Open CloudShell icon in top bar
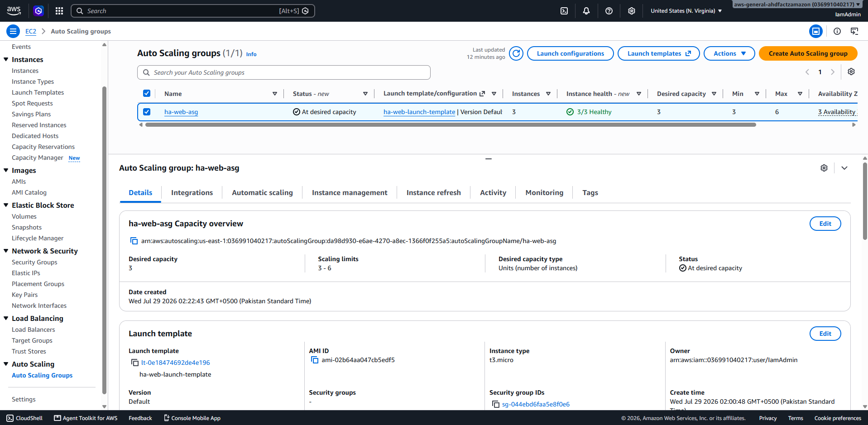The width and height of the screenshot is (868, 425). 564,11
